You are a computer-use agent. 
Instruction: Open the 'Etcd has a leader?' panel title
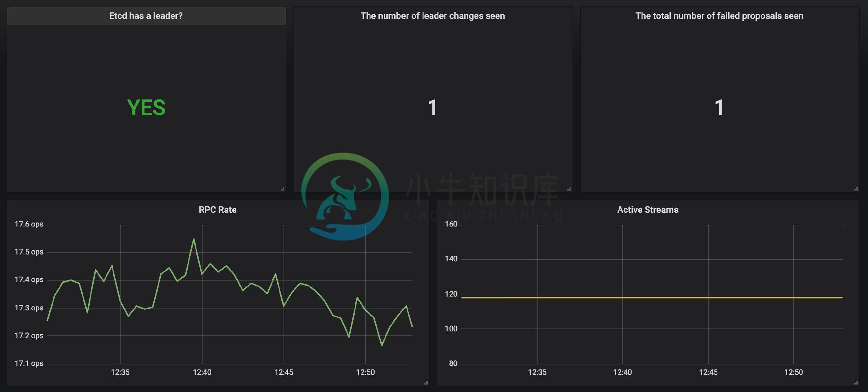146,16
